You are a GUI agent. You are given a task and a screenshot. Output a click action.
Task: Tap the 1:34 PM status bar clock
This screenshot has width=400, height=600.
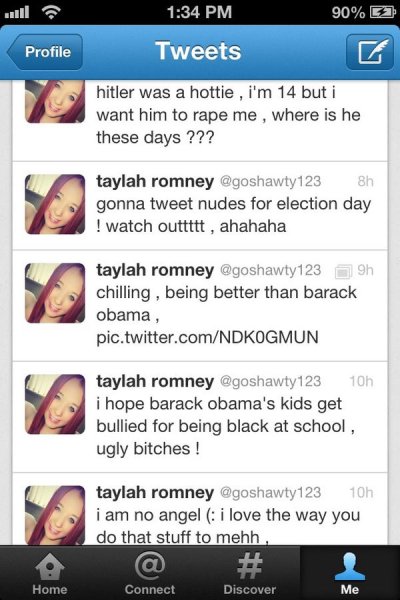point(199,12)
